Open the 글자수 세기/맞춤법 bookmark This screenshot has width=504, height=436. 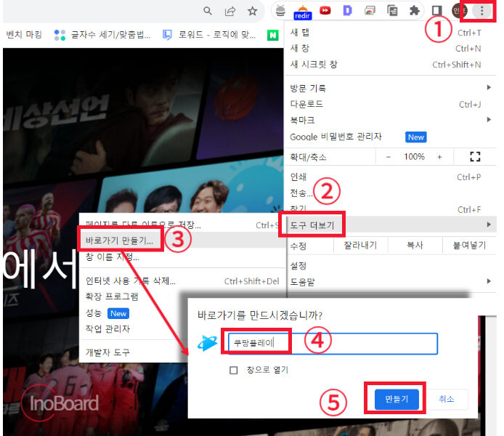102,35
